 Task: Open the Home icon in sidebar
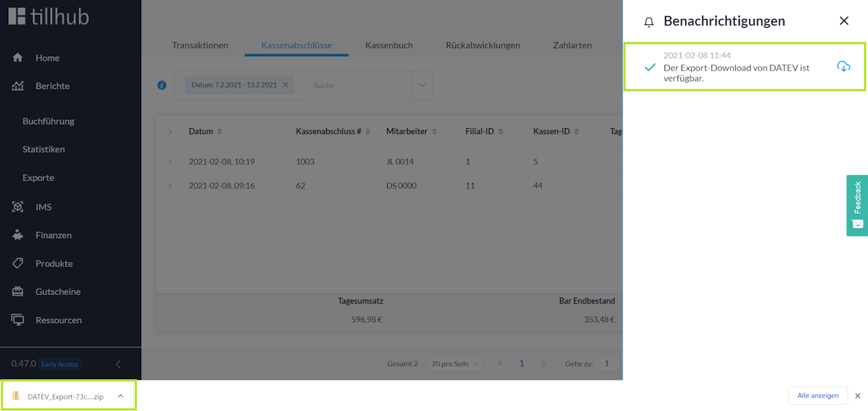(18, 58)
